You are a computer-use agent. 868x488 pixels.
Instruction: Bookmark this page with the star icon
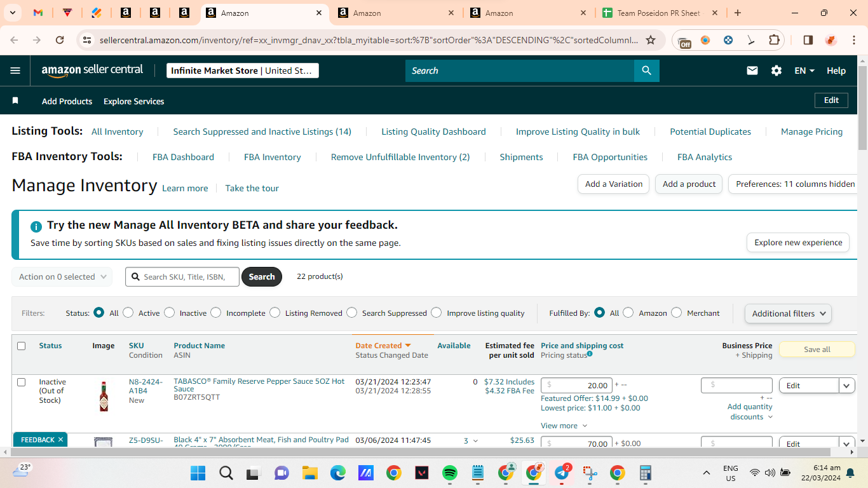651,40
